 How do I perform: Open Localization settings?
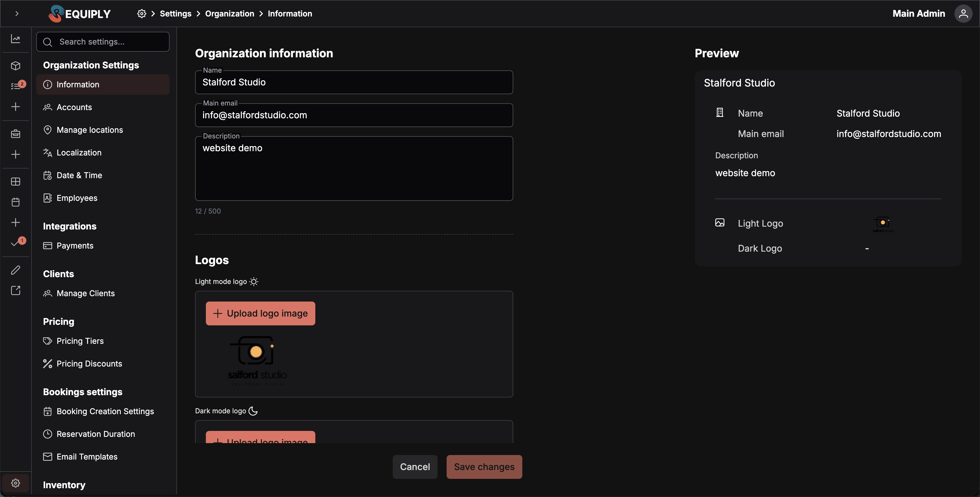pos(103,153)
